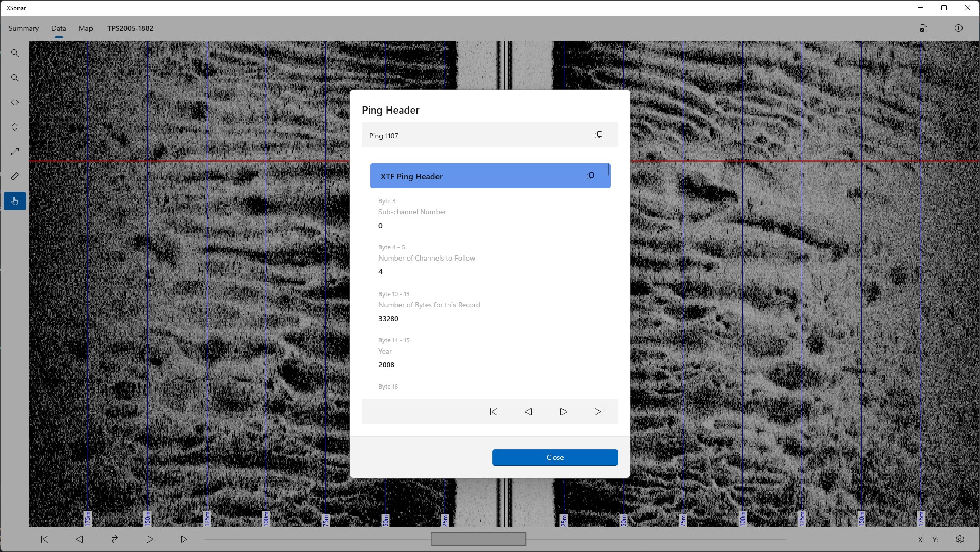
Task: Switch to the Summary tab
Action: point(24,28)
